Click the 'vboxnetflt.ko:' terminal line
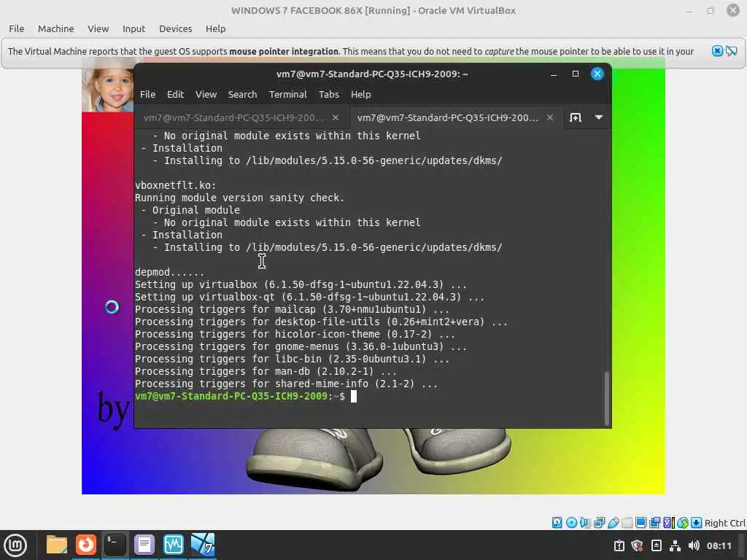The image size is (747, 560). coord(175,185)
